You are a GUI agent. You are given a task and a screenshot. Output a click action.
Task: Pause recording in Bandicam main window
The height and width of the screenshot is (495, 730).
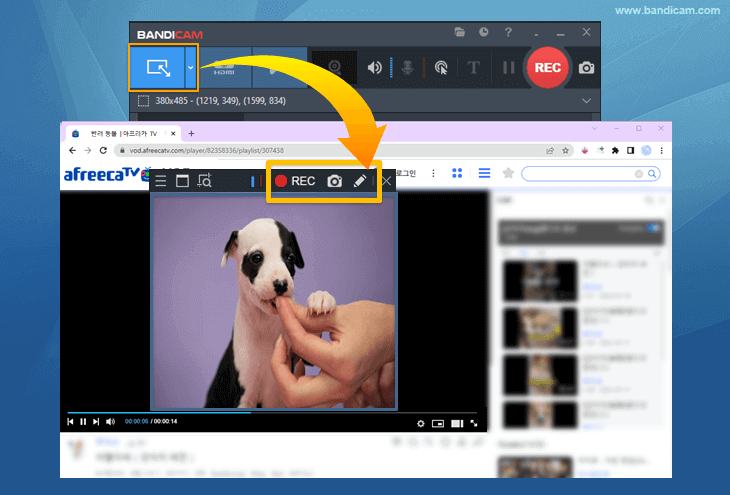pos(508,68)
